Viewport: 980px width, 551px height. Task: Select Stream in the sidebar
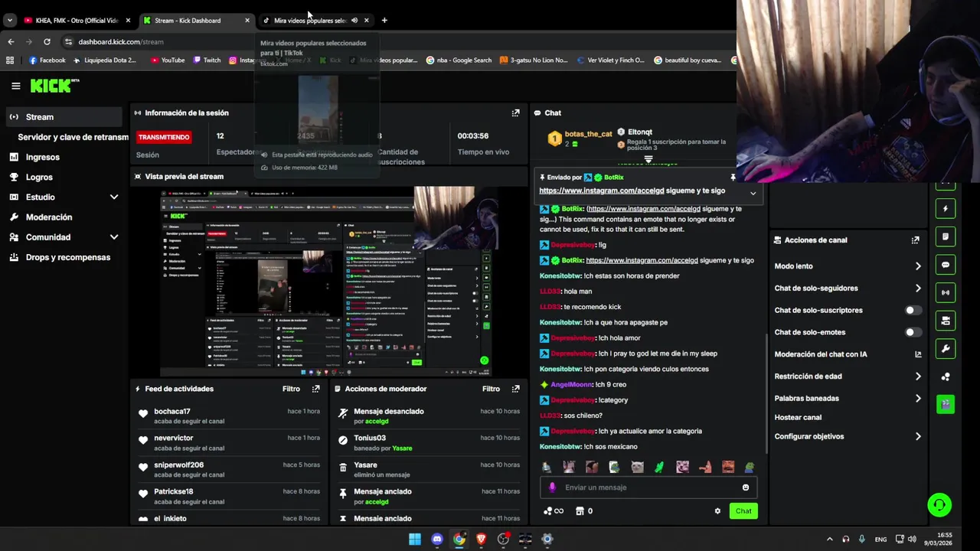tap(64, 117)
